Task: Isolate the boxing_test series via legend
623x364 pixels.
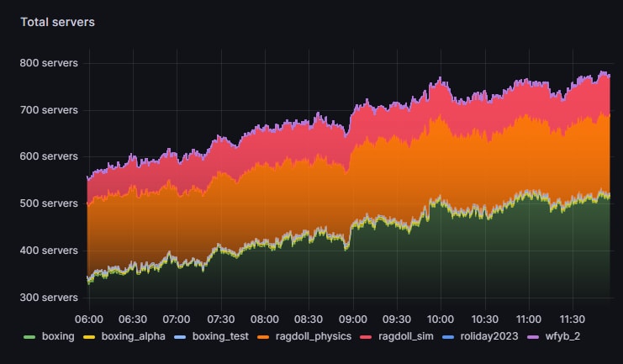Action: (x=214, y=336)
